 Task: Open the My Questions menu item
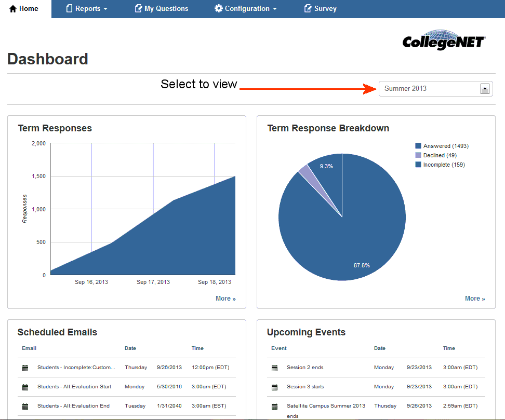pos(162,9)
